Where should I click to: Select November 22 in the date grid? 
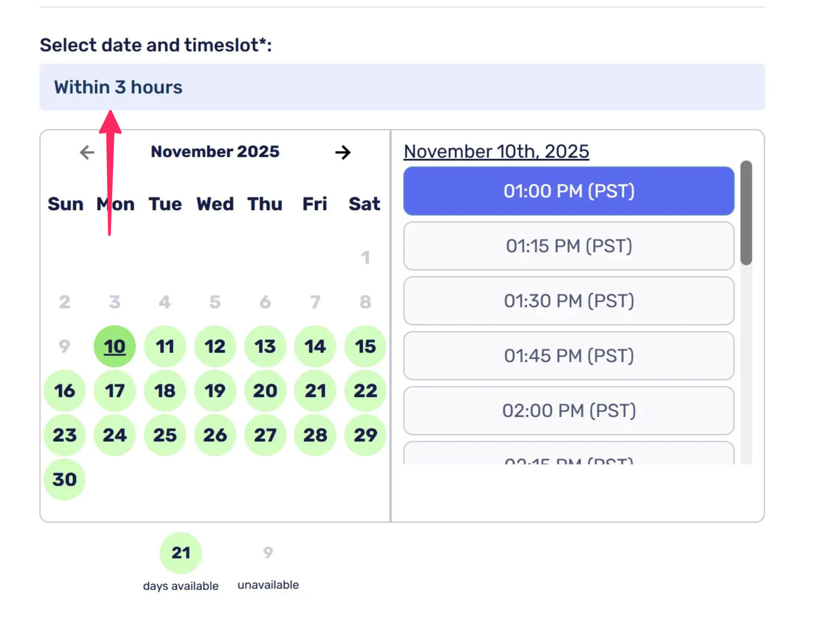pyautogui.click(x=365, y=390)
